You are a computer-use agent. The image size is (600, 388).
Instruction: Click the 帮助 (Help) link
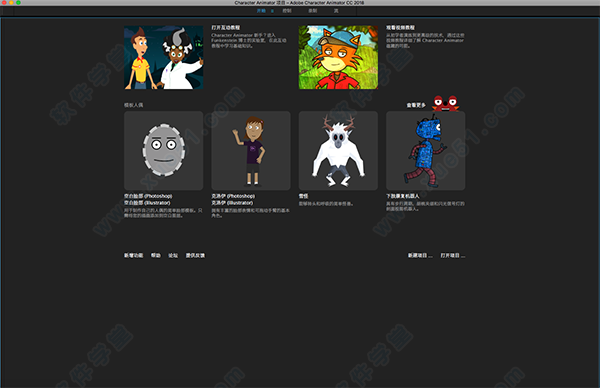[156, 255]
